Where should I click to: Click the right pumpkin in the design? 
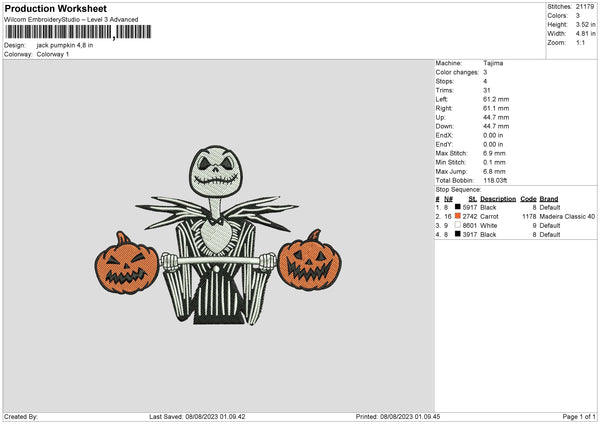310,261
